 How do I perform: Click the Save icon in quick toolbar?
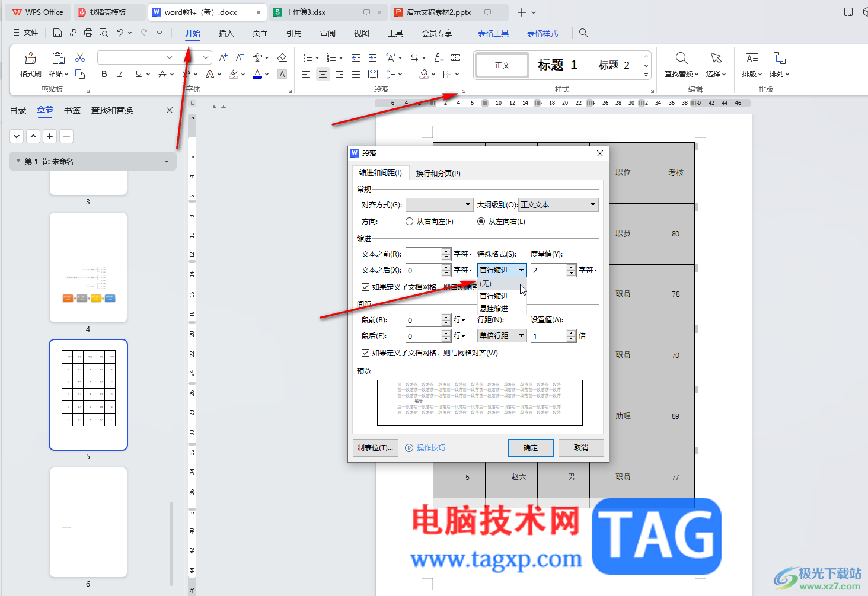pos(58,33)
